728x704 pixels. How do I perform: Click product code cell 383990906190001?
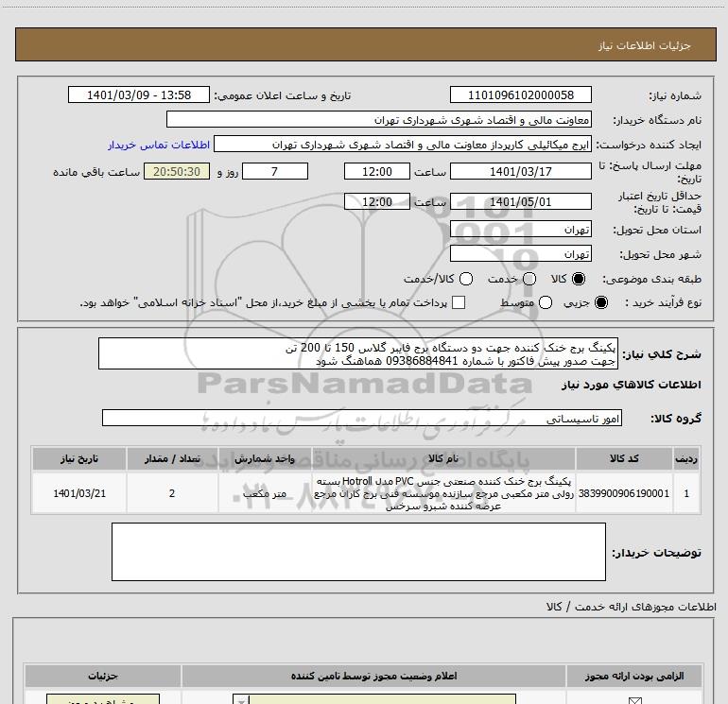click(x=624, y=493)
